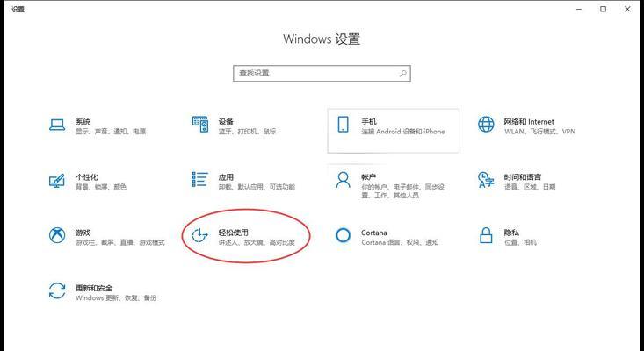Click the 蓝牙、打印机、鼠标 description

point(247,132)
